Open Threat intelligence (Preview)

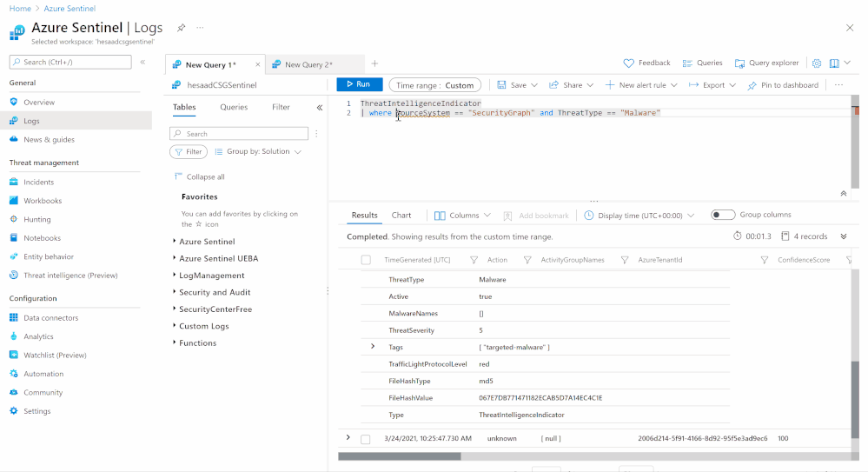pyautogui.click(x=70, y=276)
